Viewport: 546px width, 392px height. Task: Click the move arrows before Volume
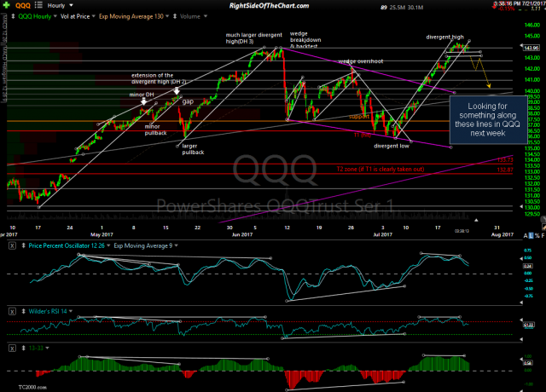[x=175, y=16]
